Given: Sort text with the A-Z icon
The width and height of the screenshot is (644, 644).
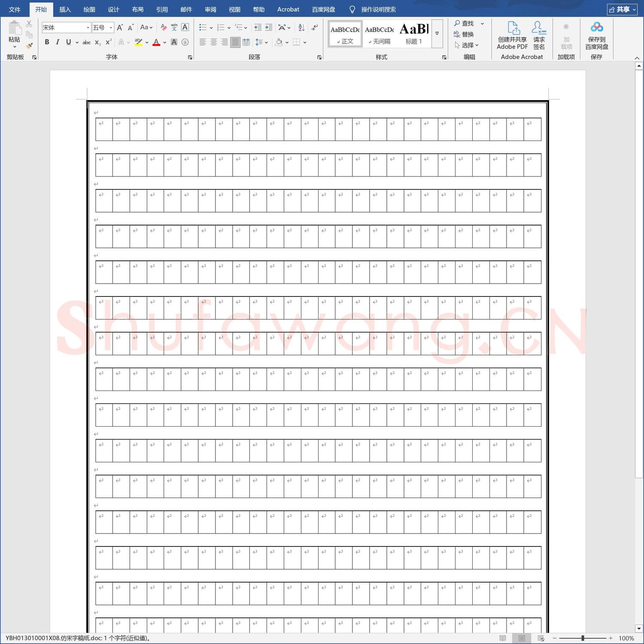Looking at the screenshot, I should point(301,27).
